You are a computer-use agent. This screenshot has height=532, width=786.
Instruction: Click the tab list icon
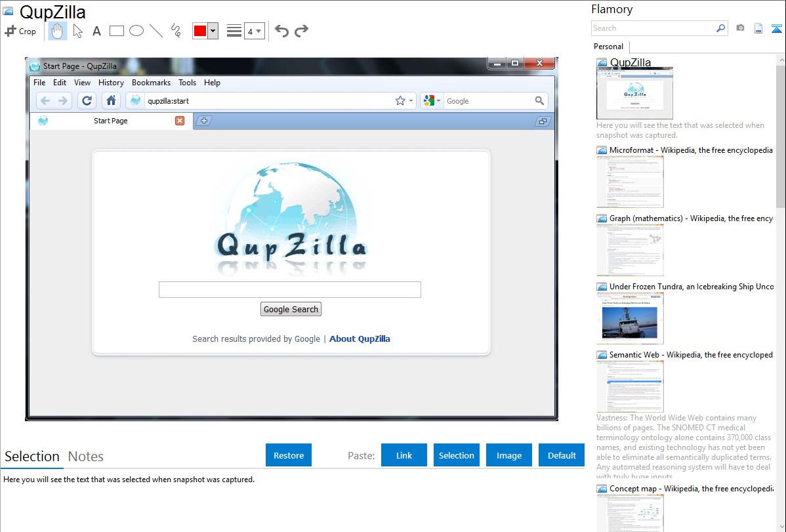543,121
